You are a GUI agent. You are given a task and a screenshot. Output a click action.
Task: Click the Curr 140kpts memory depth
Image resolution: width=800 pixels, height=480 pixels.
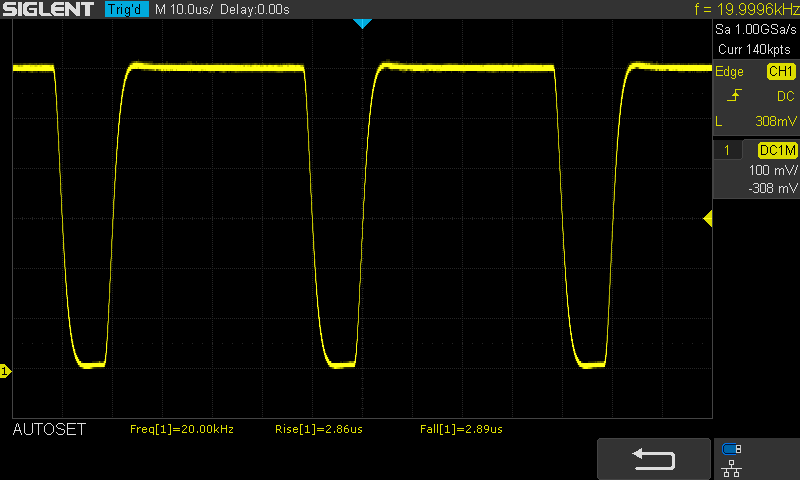(x=754, y=49)
